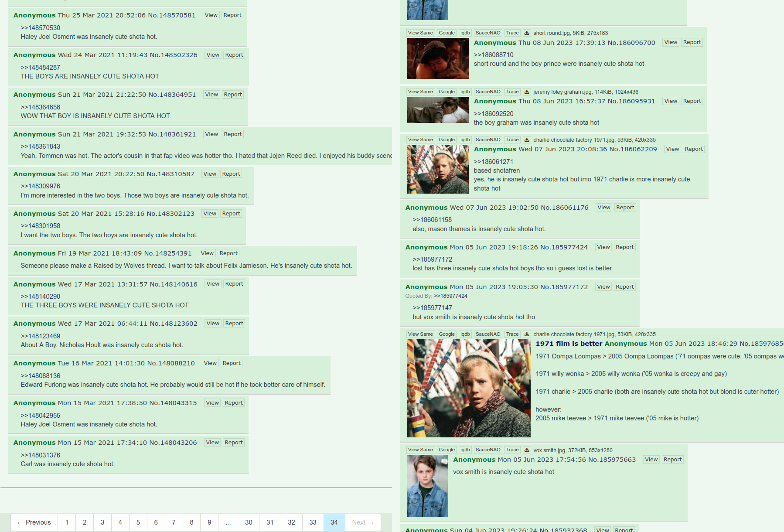784x532 pixels.
Task: Open results page 7
Action: point(174,522)
